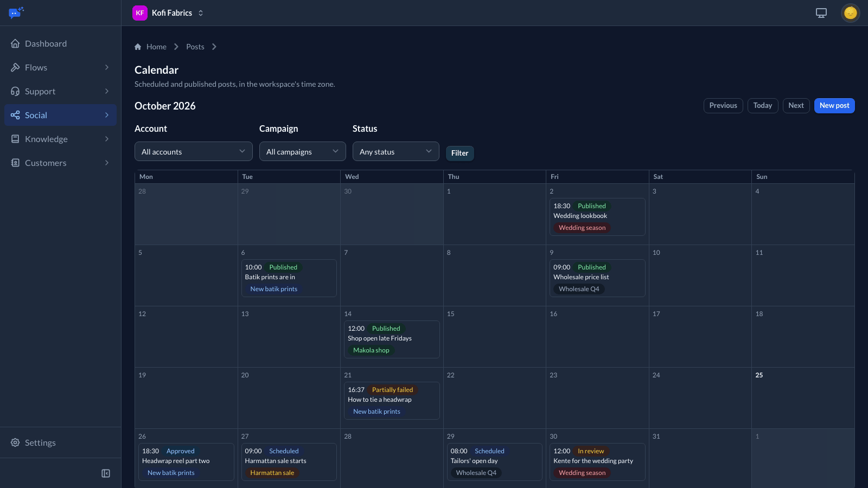This screenshot has height=488, width=868.
Task: Go to the Next month
Action: point(796,106)
